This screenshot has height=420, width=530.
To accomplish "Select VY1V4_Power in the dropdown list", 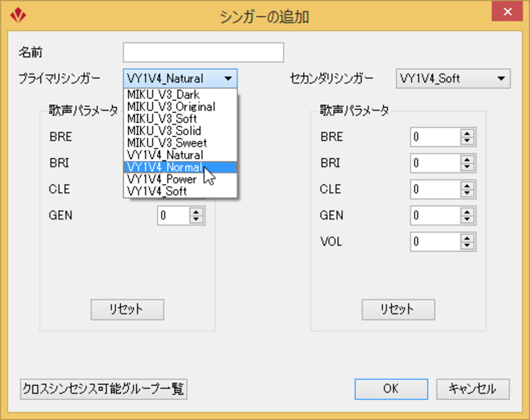I will click(x=162, y=179).
